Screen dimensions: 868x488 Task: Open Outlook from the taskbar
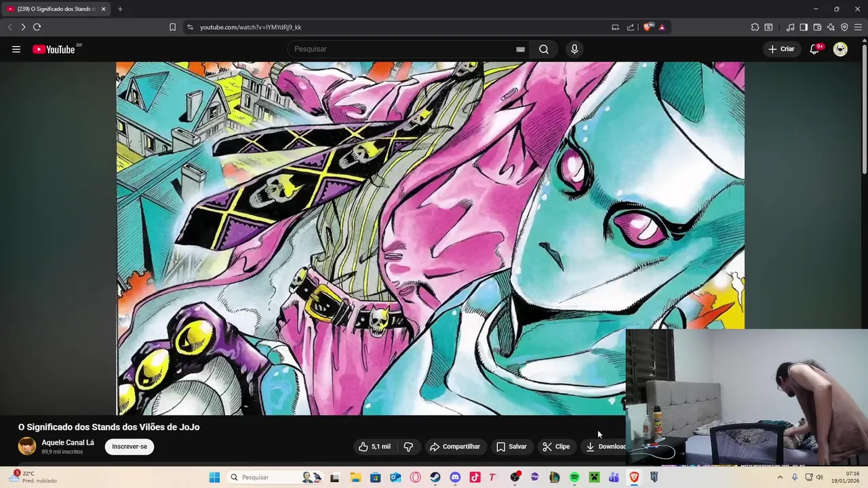click(x=395, y=477)
